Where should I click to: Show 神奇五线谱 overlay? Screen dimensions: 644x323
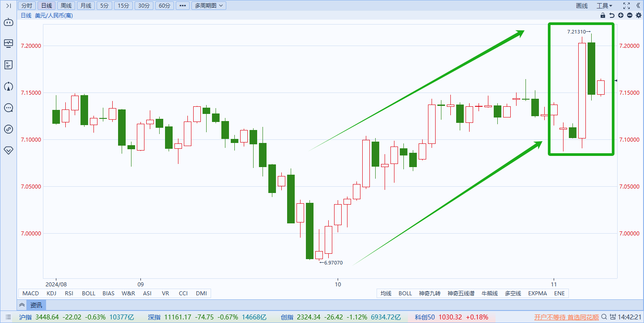tap(461, 294)
